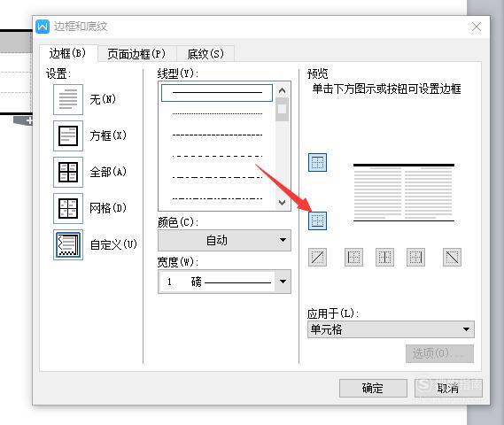Select the None (无) border setting icon
The image size is (504, 425).
click(x=68, y=99)
